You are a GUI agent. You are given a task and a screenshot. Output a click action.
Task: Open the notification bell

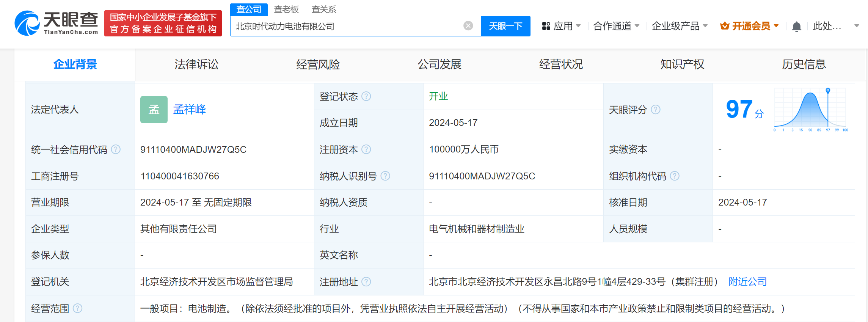pos(796,27)
